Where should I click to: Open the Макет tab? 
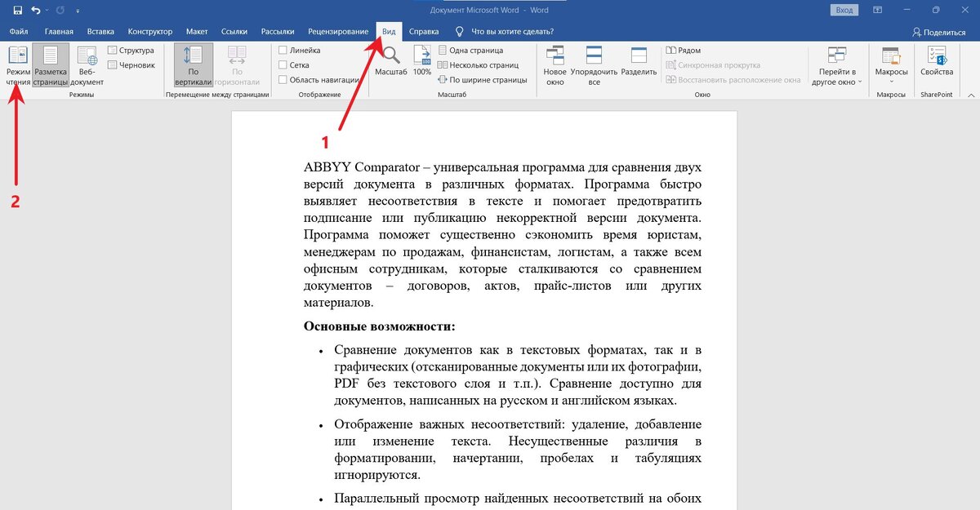tap(197, 32)
